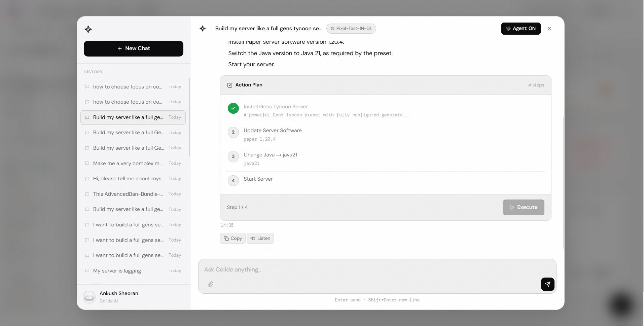Click the conversation scrollbar
Screen dimensions: 644x326
[564, 183]
